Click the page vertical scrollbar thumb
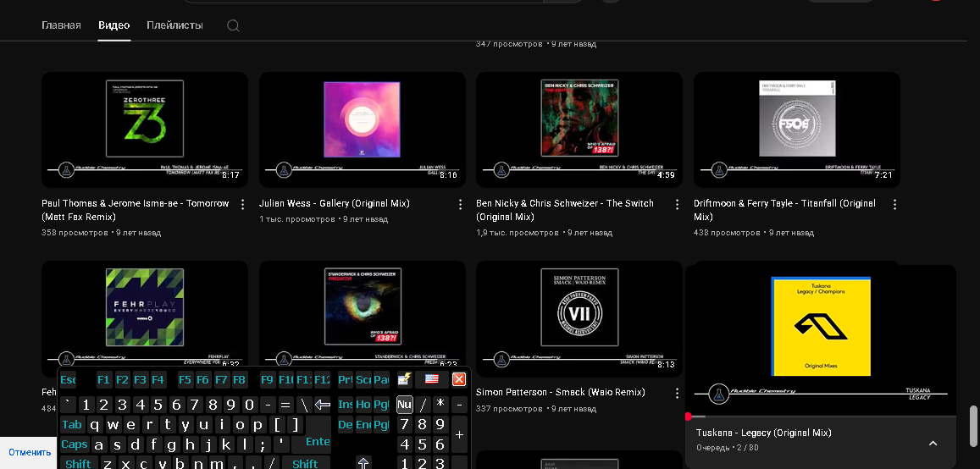The width and height of the screenshot is (980, 469). click(x=972, y=428)
